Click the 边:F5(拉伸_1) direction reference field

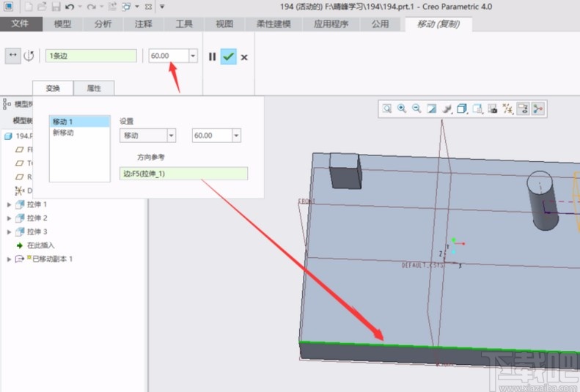click(183, 174)
